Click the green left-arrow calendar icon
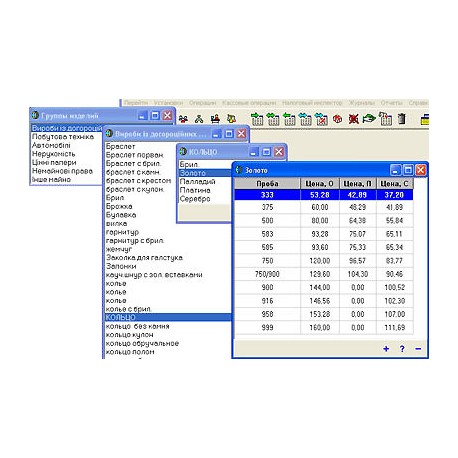 [x=289, y=119]
